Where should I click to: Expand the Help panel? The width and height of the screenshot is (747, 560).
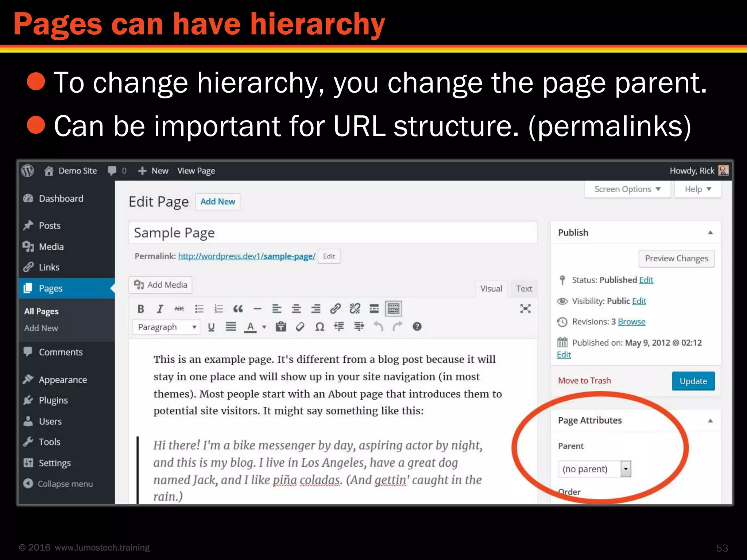tap(698, 189)
